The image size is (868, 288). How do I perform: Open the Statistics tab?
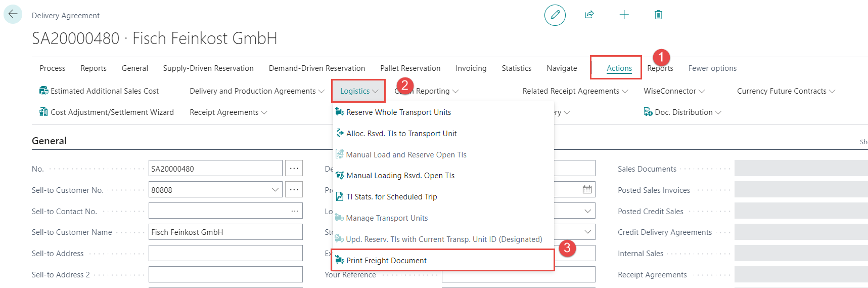click(516, 68)
